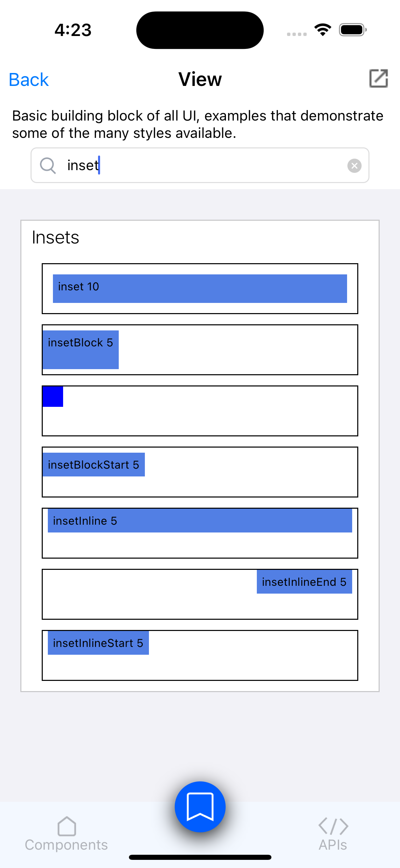
Task: Tap the blue bookmark floating button
Action: click(200, 807)
